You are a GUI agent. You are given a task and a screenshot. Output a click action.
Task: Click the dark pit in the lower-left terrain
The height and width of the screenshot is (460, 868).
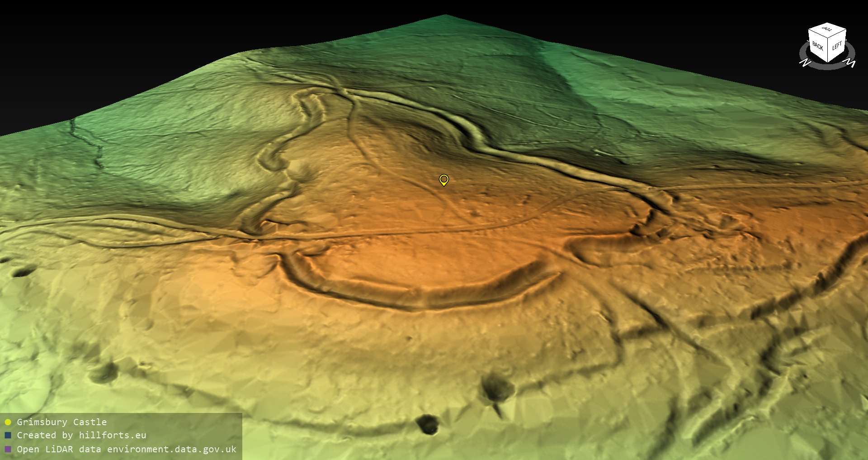103,372
